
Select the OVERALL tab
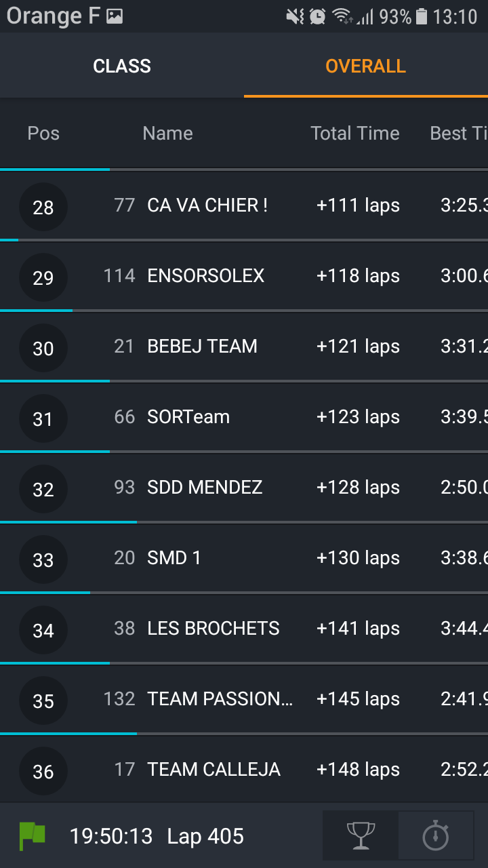(365, 66)
